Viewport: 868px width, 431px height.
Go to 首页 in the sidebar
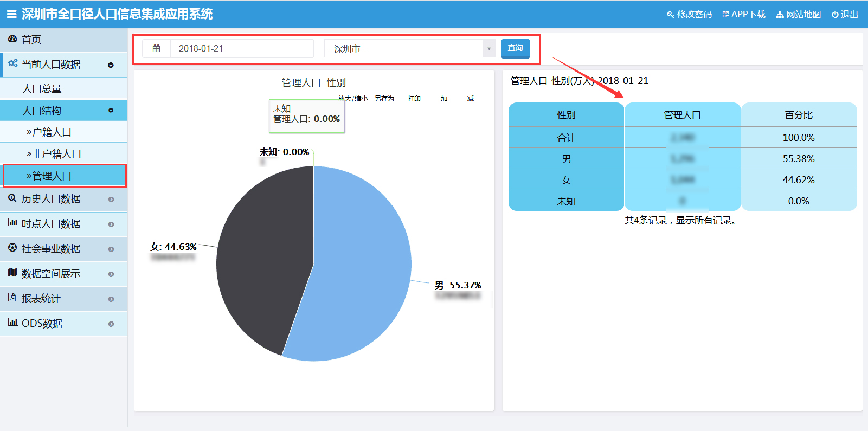point(31,40)
